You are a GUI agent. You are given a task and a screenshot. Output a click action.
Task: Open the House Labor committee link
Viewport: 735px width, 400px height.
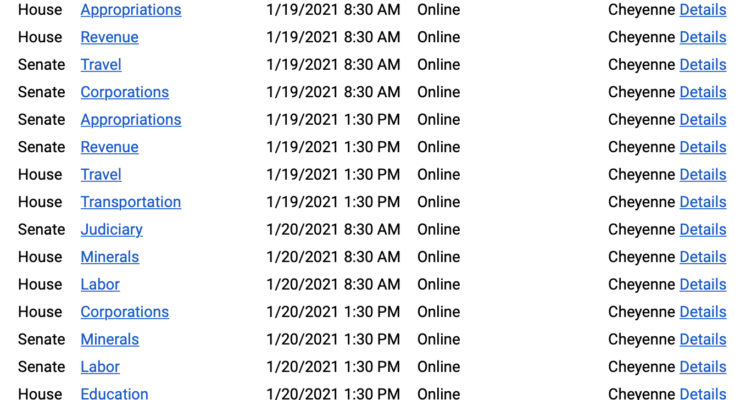(x=100, y=285)
